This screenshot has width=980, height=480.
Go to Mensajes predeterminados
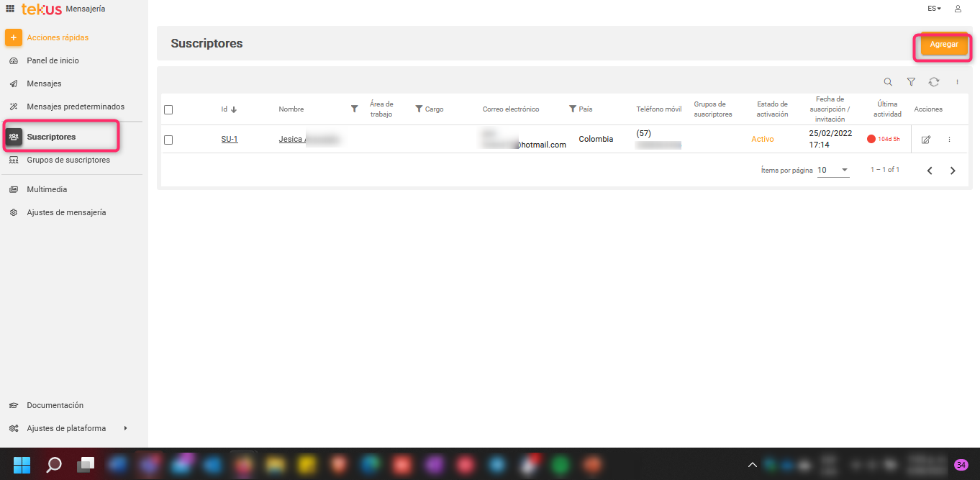(x=75, y=107)
